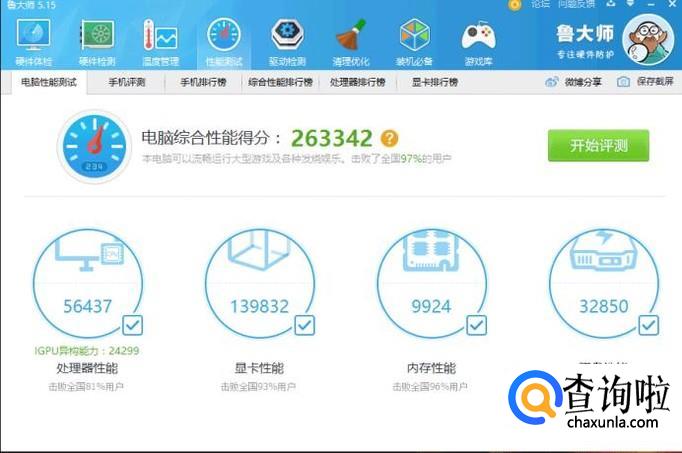Click the 显卡性能 label
The image size is (682, 453).
pos(259,368)
